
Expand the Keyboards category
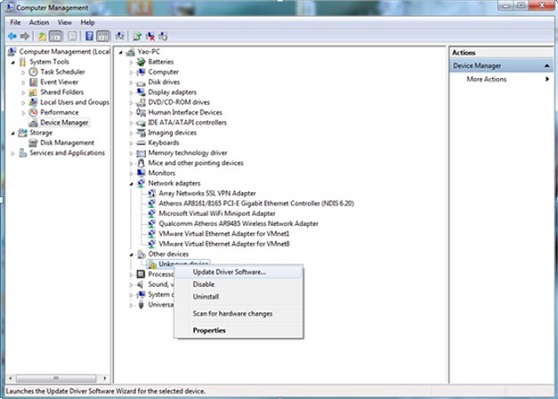131,143
